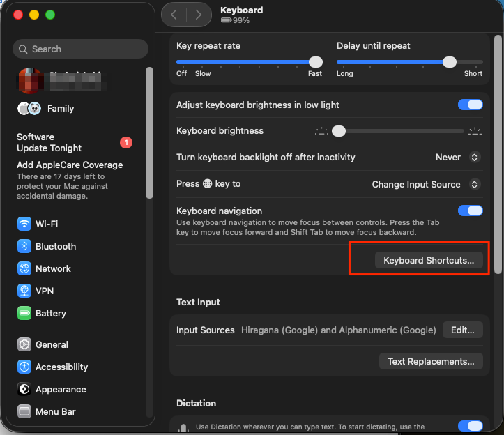The width and height of the screenshot is (504, 435).
Task: Go back with the left chevron
Action: coord(174,15)
